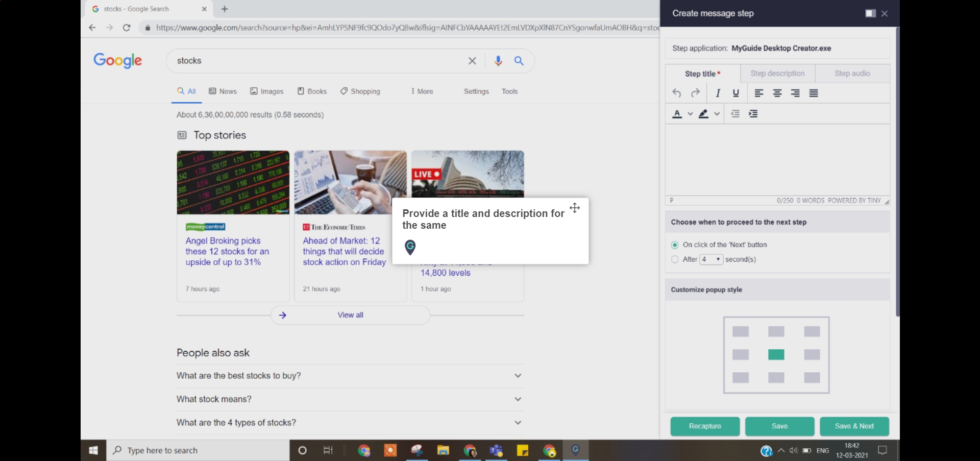Open Microsoft Teams from taskbar
980x461 pixels.
(x=496, y=450)
